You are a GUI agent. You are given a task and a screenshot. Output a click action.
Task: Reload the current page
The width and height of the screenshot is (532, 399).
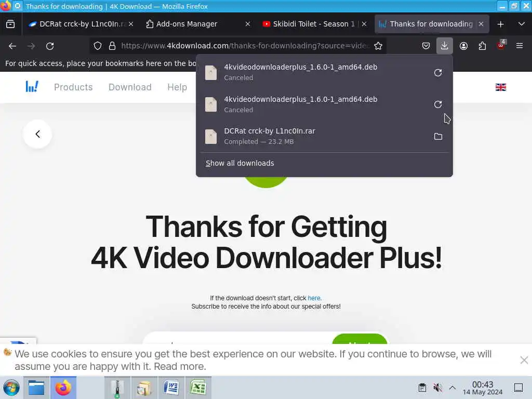(50, 46)
